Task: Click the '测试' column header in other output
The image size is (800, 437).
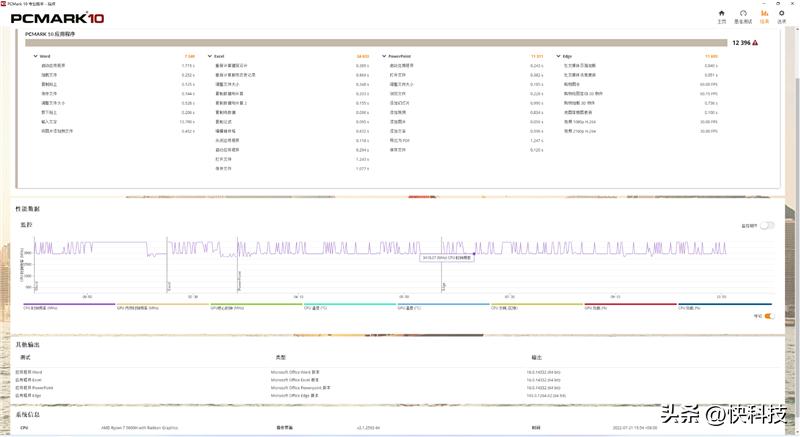Action: tap(25, 357)
